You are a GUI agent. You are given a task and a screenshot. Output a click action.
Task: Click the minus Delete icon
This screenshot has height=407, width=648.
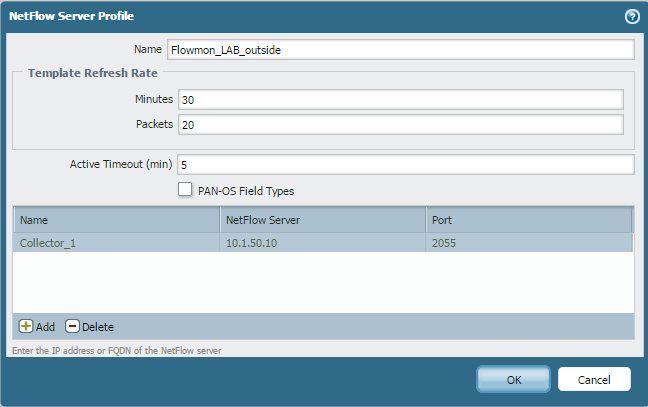pyautogui.click(x=72, y=326)
